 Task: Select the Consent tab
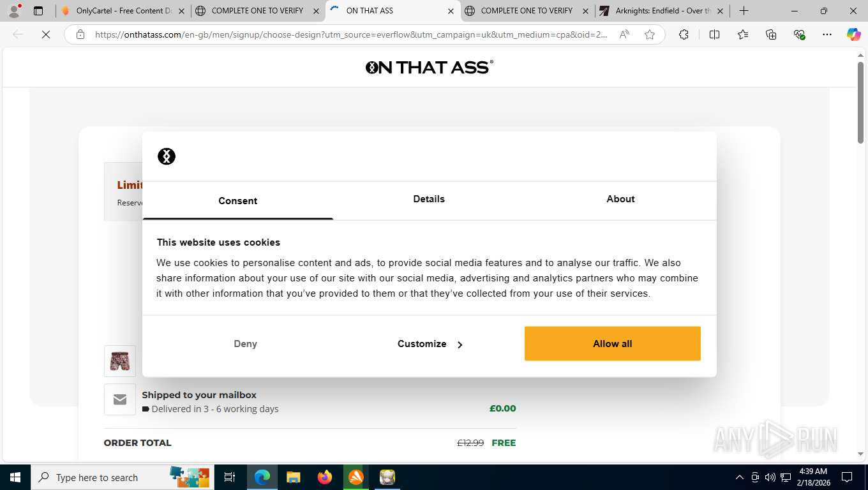pyautogui.click(x=237, y=200)
